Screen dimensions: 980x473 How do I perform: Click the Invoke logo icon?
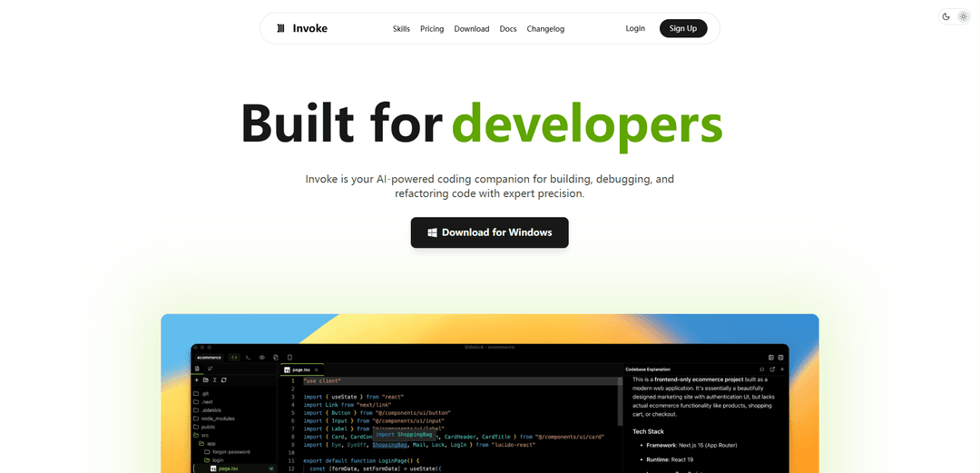tap(280, 28)
